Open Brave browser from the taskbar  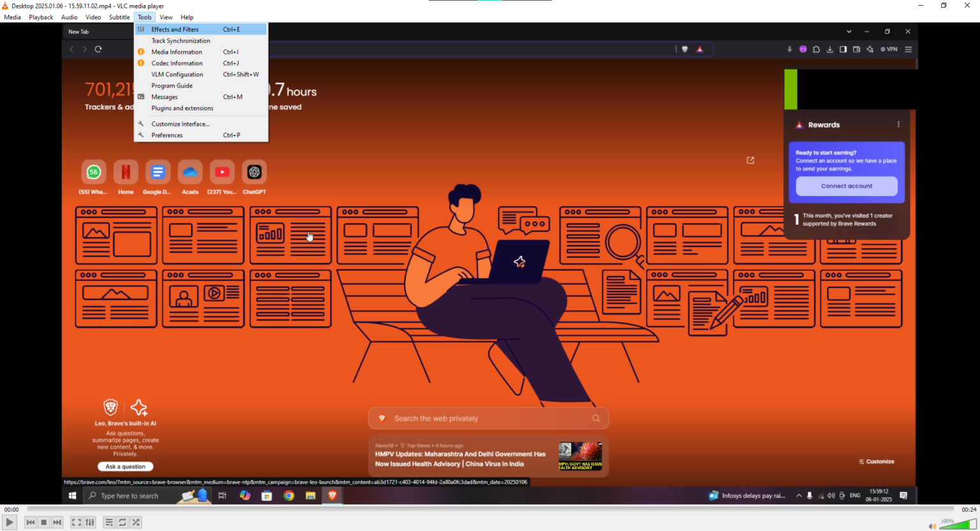click(x=332, y=495)
